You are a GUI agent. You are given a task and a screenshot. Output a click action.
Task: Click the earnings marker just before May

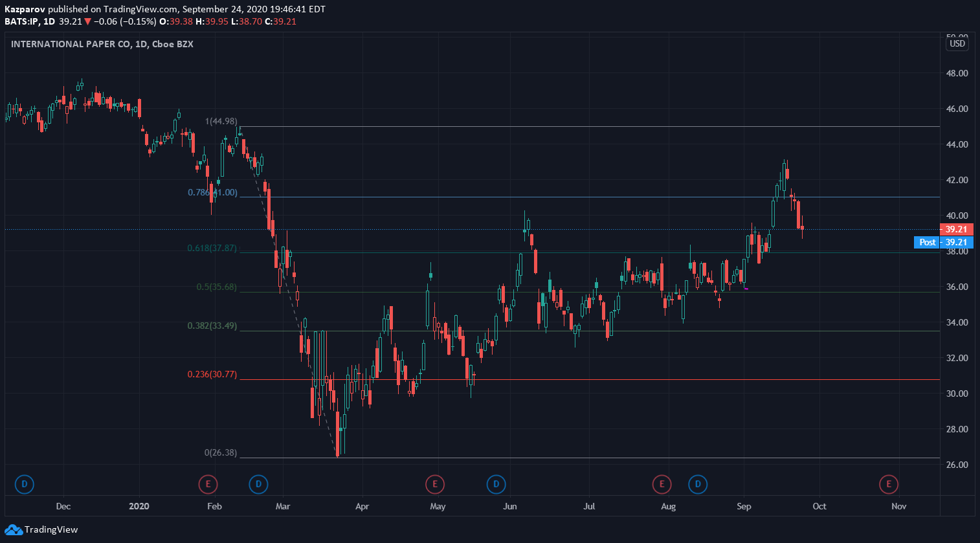[x=435, y=484]
